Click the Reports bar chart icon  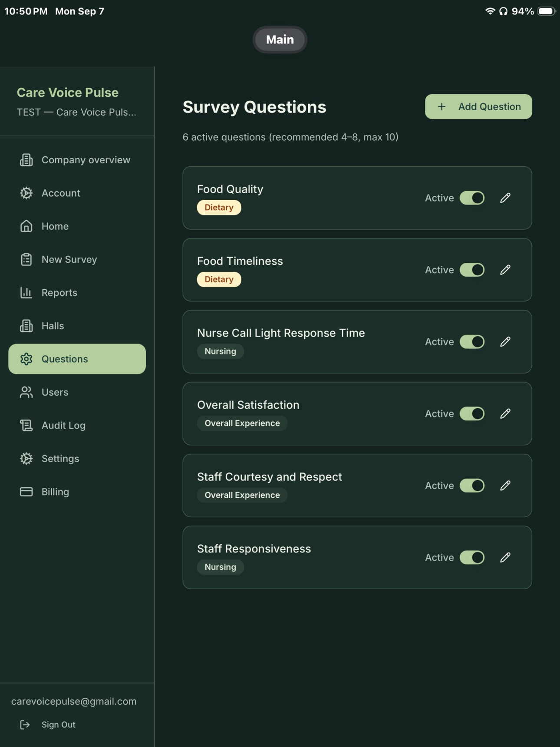pyautogui.click(x=26, y=293)
